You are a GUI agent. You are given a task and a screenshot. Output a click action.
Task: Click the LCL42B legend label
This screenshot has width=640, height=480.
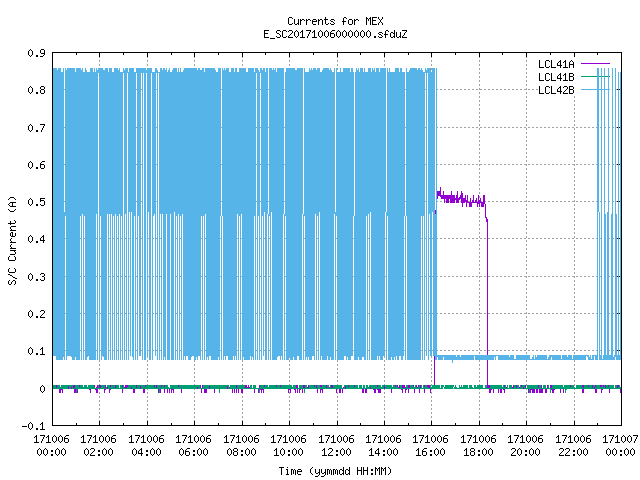point(556,90)
